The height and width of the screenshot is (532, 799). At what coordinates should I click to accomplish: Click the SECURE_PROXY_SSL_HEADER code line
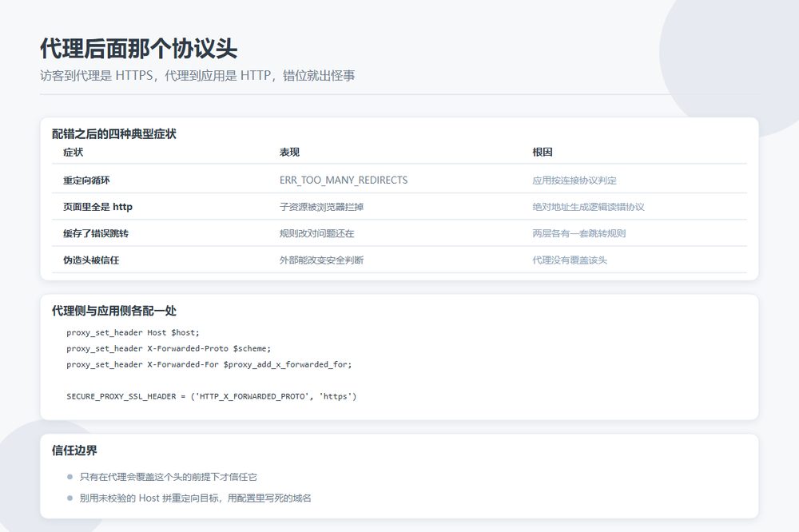click(212, 396)
